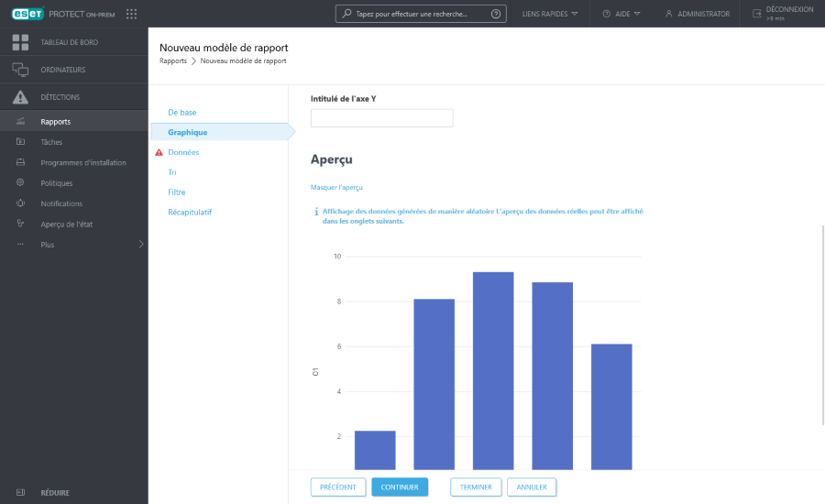Click the info icon near preview note

[315, 212]
